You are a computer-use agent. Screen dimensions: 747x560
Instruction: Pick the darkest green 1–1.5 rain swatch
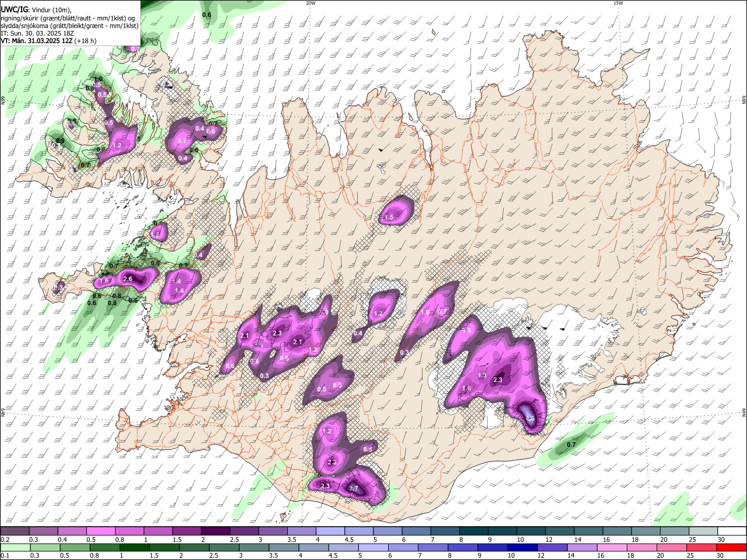tap(135, 547)
